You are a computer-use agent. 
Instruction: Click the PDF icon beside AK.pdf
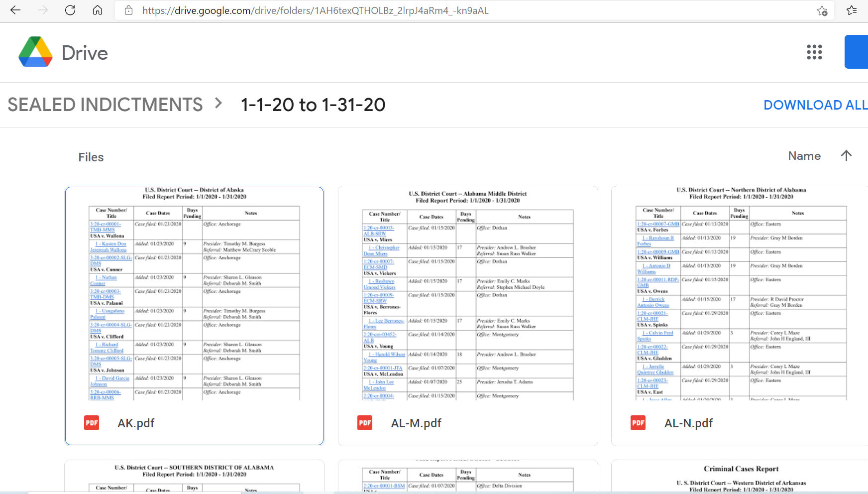tap(92, 423)
